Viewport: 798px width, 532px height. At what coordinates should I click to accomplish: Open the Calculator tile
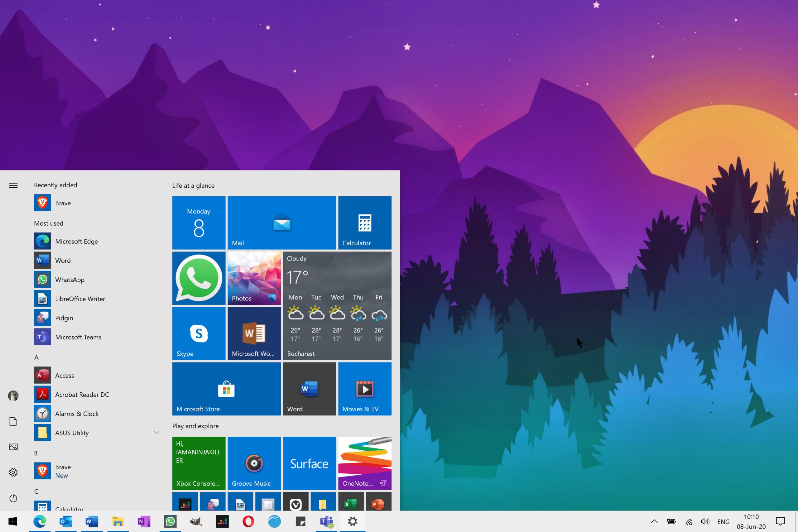(365, 223)
